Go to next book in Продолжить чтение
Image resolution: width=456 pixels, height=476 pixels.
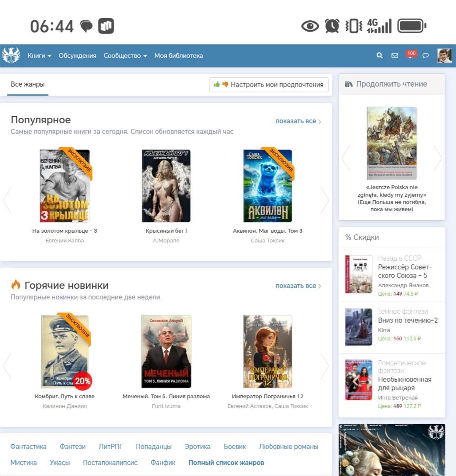pos(437,158)
